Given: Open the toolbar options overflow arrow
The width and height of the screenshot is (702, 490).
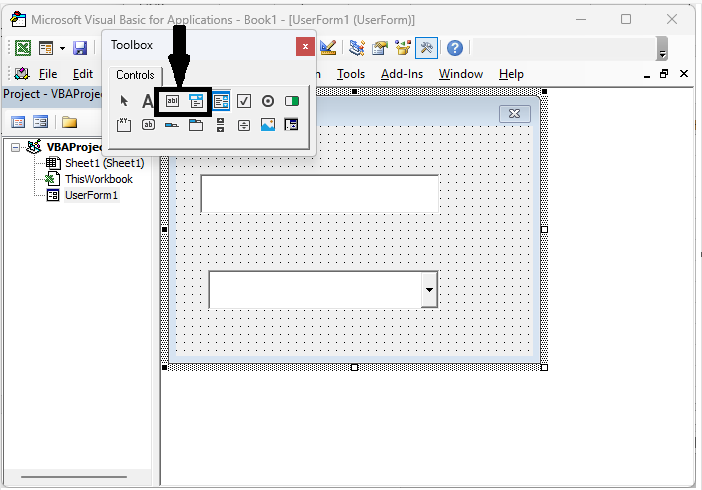Looking at the screenshot, I should pos(662,48).
